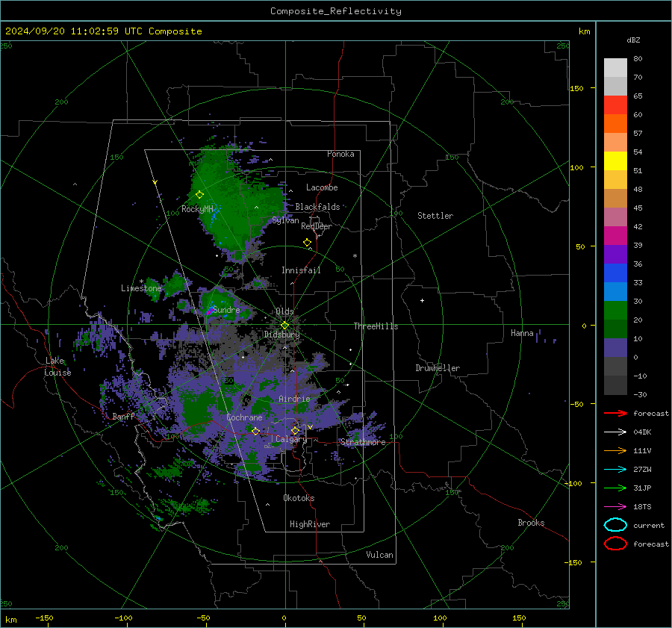Select the Vulcan label
The image size is (672, 628).
(380, 555)
